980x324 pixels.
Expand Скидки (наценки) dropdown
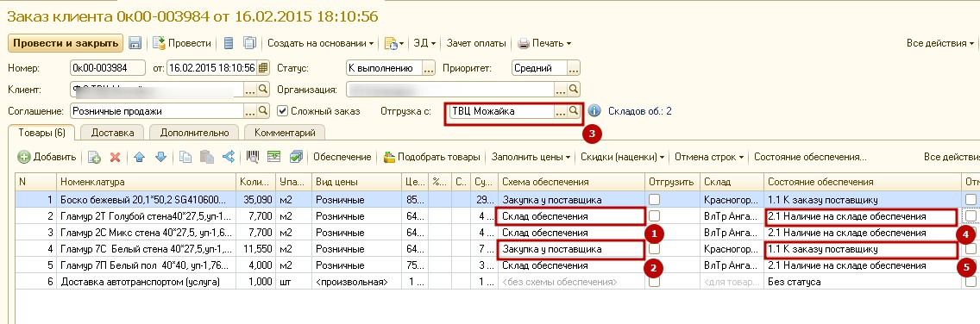pos(622,157)
